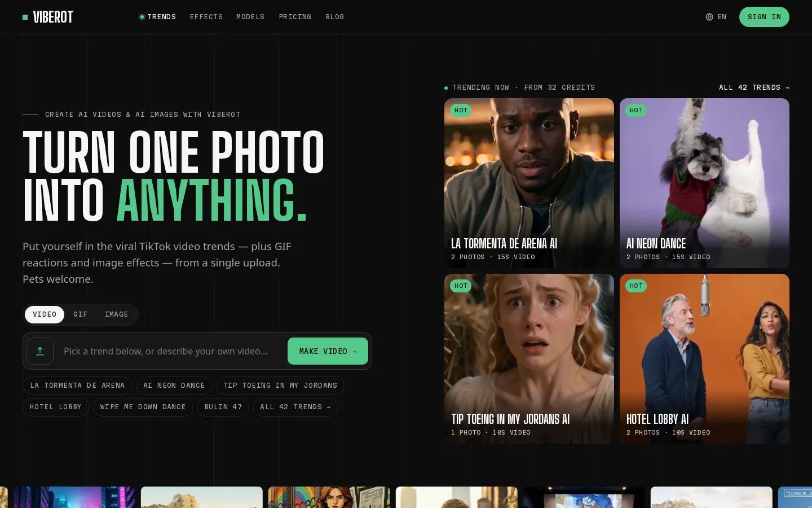Viewport: 812px width, 508px height.
Task: Open the Tip Toeing In My Jordans AI card
Action: 529,358
